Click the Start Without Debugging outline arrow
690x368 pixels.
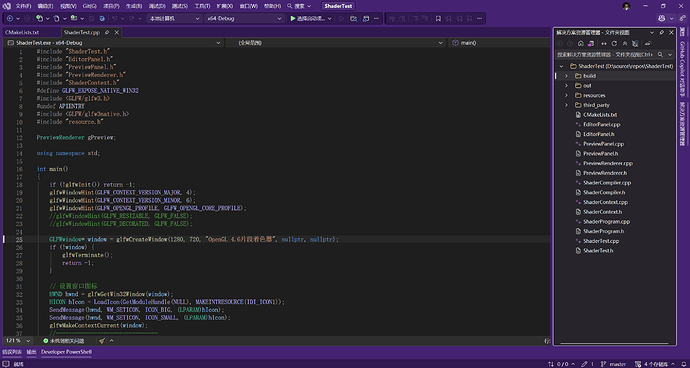(x=341, y=18)
